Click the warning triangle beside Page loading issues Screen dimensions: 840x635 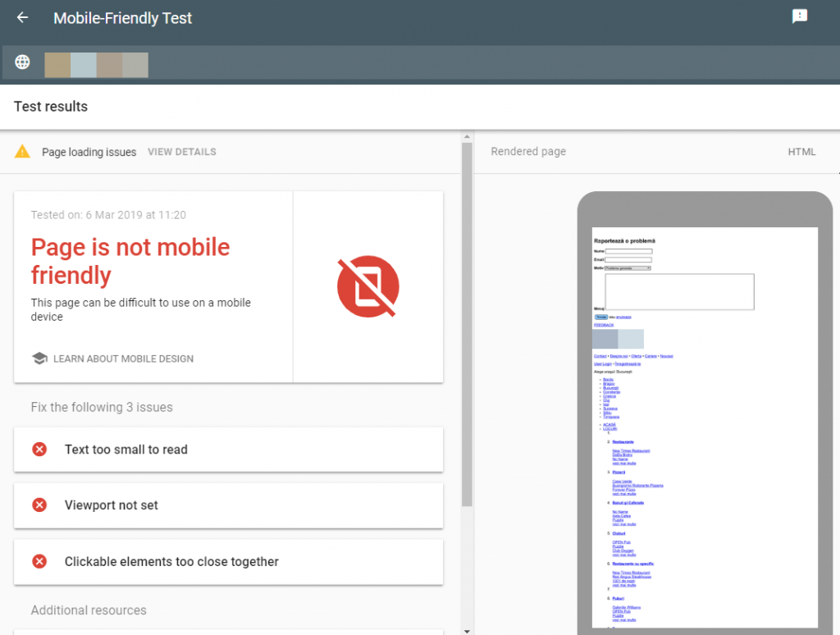tap(22, 151)
